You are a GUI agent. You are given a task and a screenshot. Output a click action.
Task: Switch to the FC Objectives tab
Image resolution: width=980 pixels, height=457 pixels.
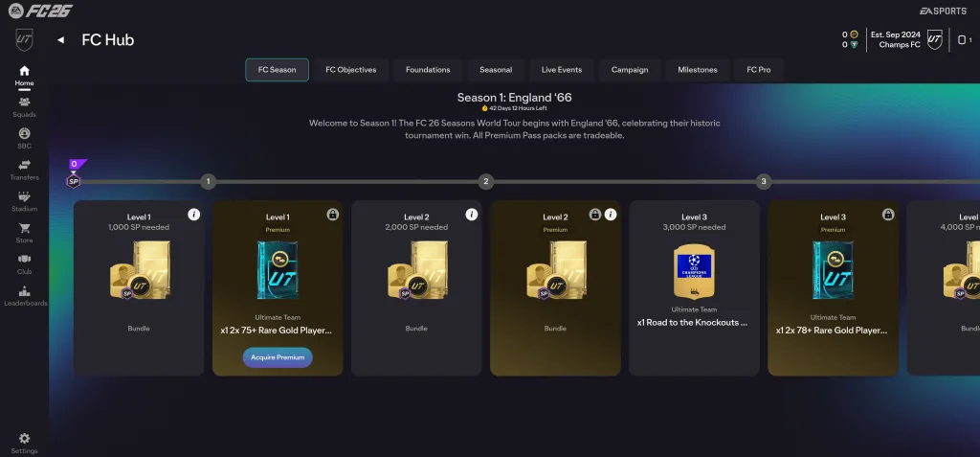(350, 70)
